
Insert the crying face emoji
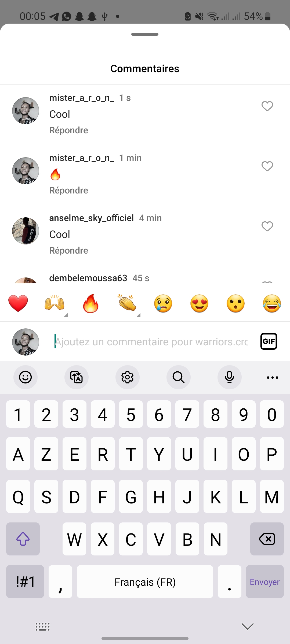click(163, 303)
